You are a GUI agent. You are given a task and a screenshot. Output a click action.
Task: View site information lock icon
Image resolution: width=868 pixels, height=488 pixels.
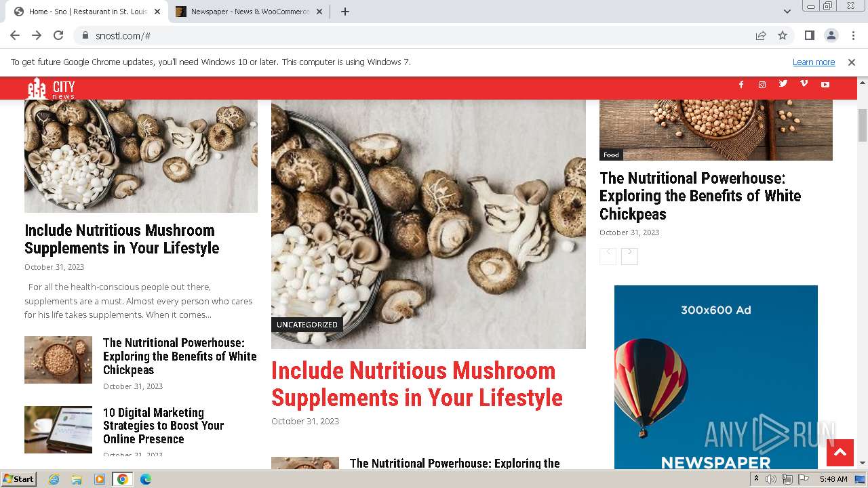pyautogui.click(x=85, y=35)
